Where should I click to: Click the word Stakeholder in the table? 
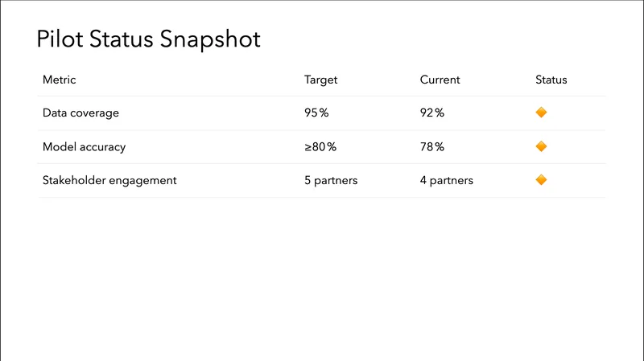coord(75,181)
